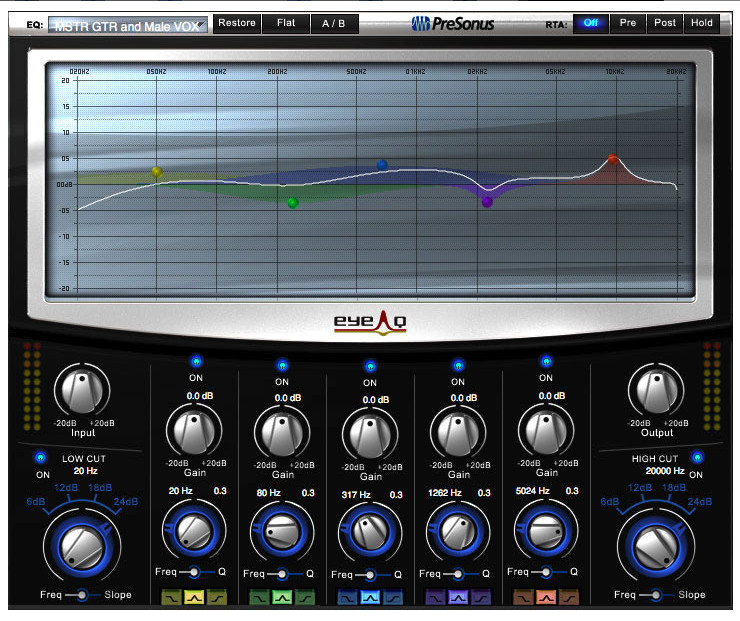The width and height of the screenshot is (740, 621).
Task: Select peak shape for the orange band
Action: 546,597
